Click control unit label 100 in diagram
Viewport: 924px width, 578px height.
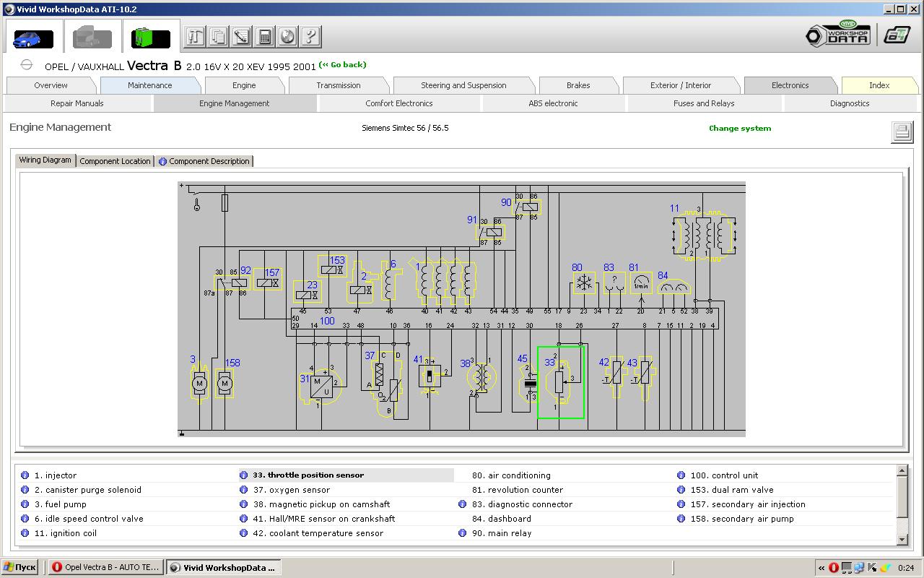point(327,321)
